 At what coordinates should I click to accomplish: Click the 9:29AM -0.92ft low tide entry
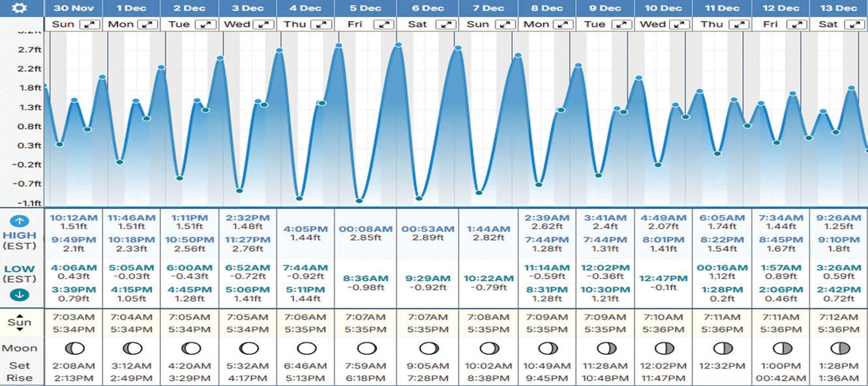pos(428,283)
